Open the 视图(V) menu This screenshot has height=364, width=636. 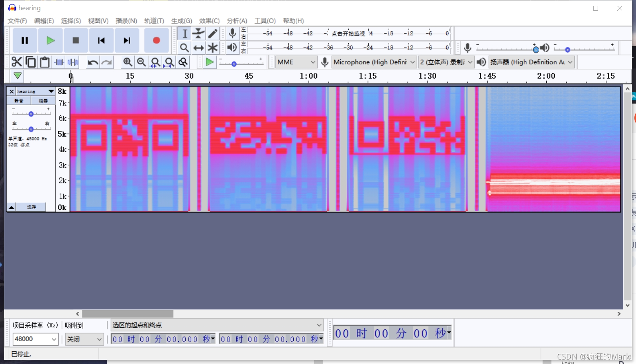[x=98, y=21]
